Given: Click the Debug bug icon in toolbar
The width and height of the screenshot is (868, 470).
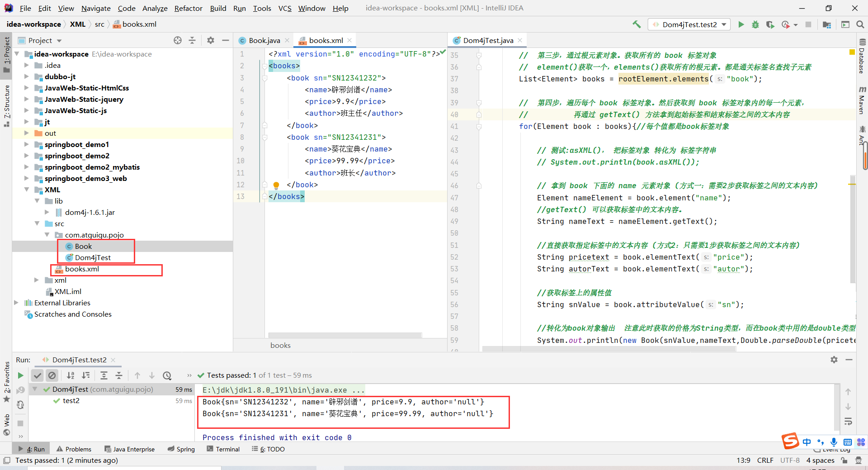Looking at the screenshot, I should 755,24.
